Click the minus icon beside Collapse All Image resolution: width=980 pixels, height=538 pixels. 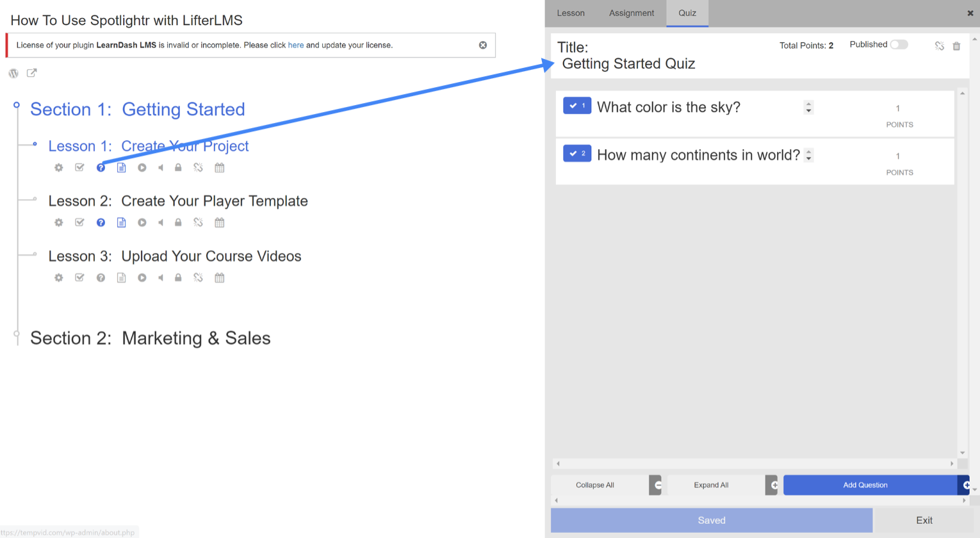tap(655, 485)
